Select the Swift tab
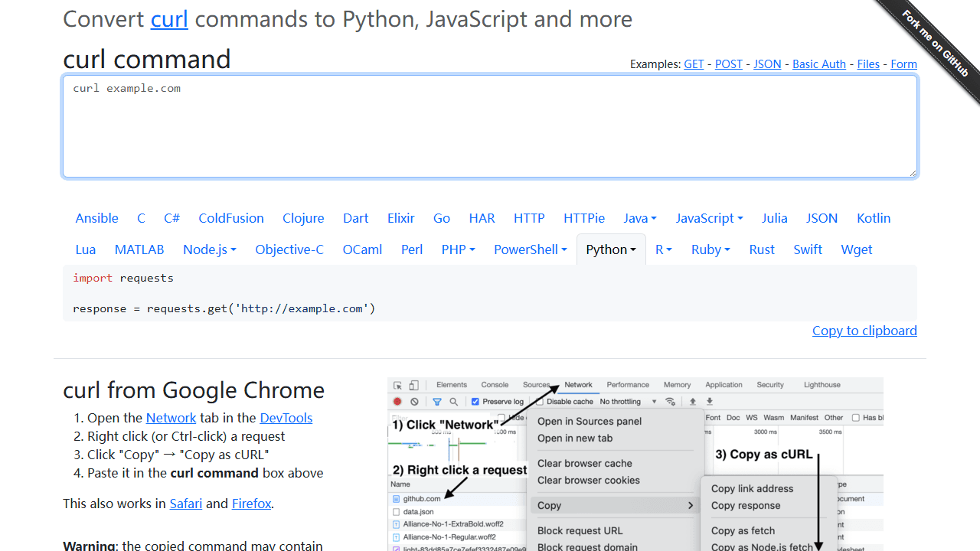Screen dimensions: 980x551 808,249
